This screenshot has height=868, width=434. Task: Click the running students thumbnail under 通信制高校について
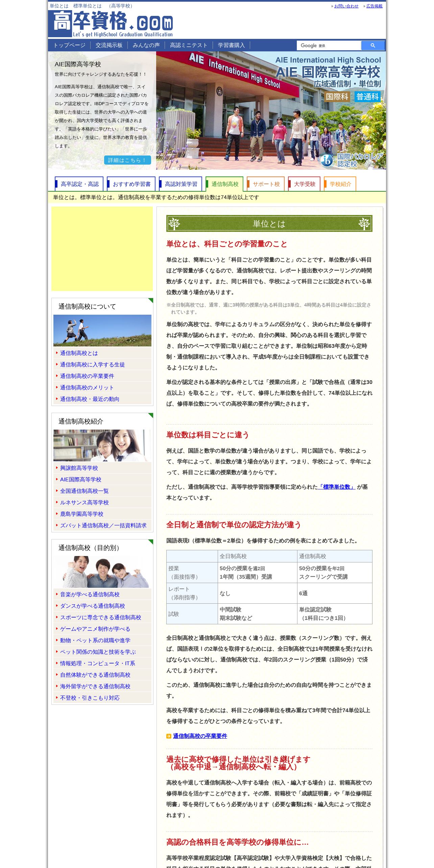pos(102,331)
